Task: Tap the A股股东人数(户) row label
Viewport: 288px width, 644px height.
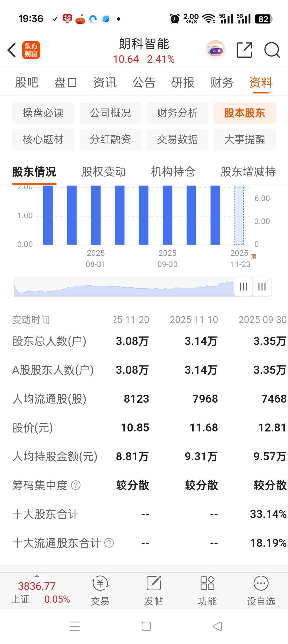Action: pos(53,370)
